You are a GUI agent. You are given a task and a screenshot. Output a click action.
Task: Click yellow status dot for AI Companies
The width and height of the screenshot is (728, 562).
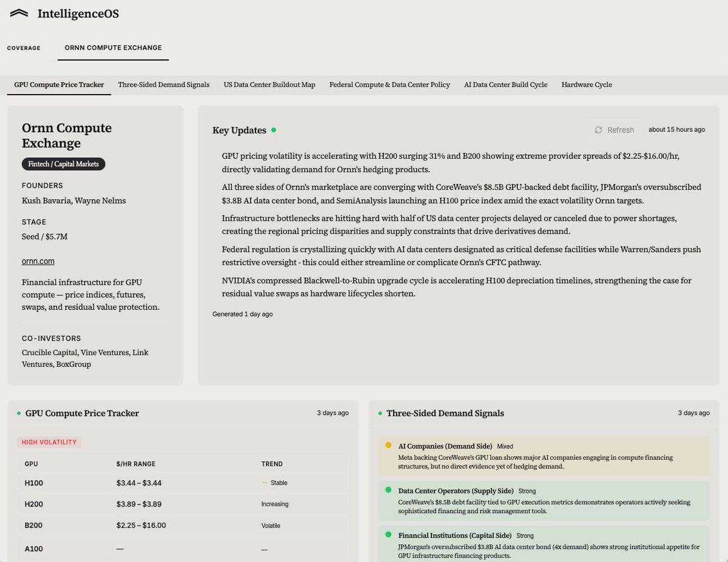[x=388, y=445]
